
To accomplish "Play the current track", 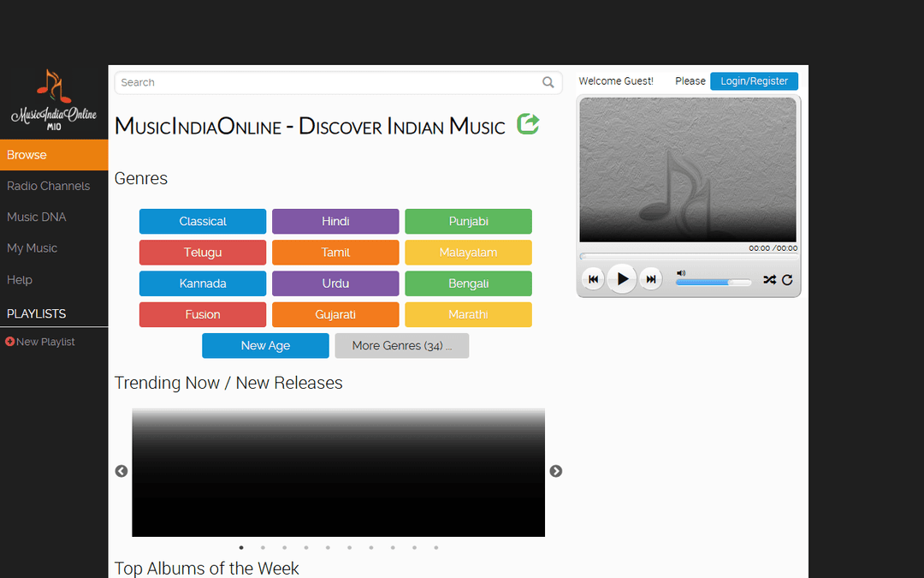I will pos(622,279).
